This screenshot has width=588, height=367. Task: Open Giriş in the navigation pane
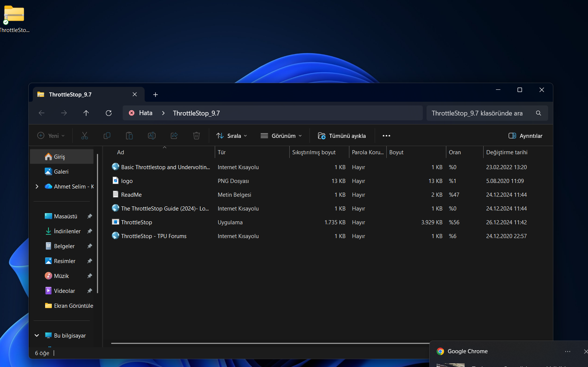tap(62, 156)
